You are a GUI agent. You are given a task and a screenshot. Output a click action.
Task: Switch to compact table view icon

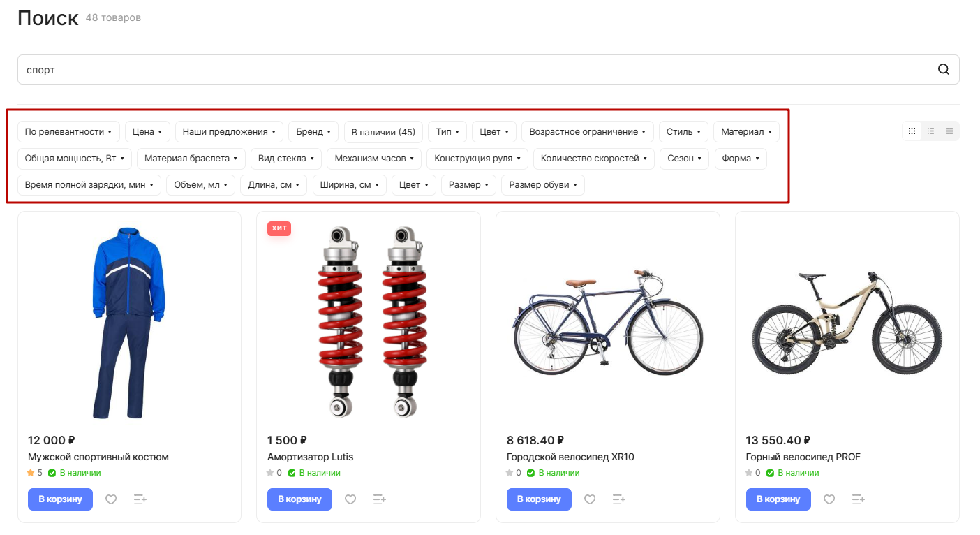click(949, 131)
